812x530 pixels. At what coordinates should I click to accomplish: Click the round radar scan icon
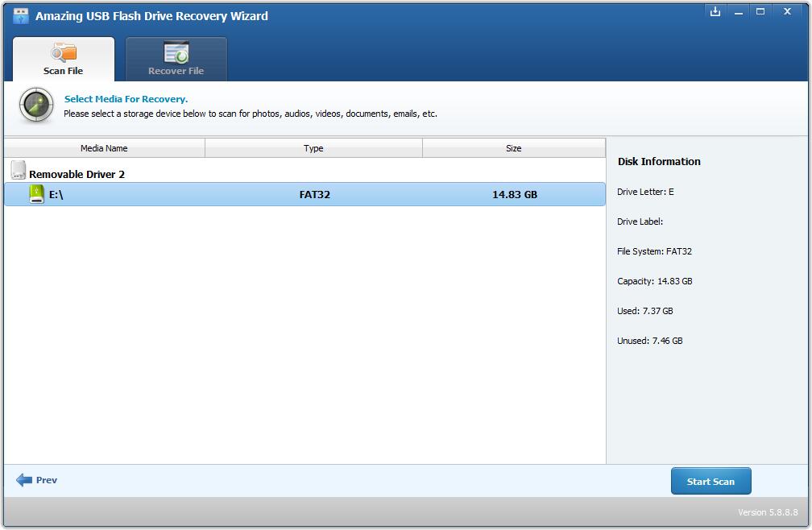[36, 106]
